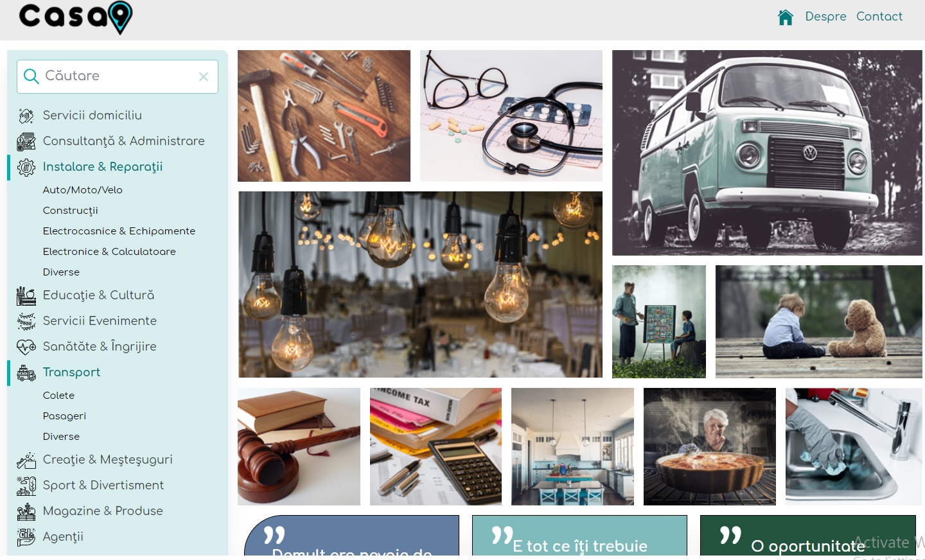Click the Creație & Meșteșuguri icon

point(26,460)
